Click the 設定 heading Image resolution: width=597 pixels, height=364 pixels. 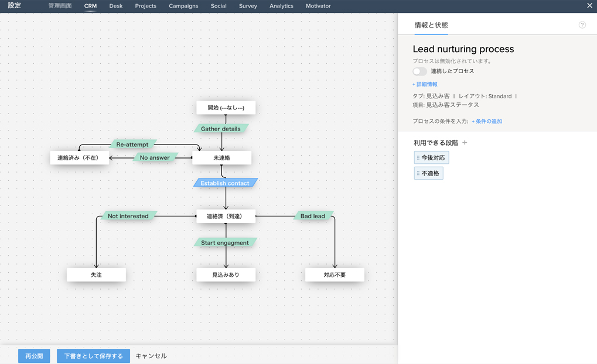(x=15, y=6)
